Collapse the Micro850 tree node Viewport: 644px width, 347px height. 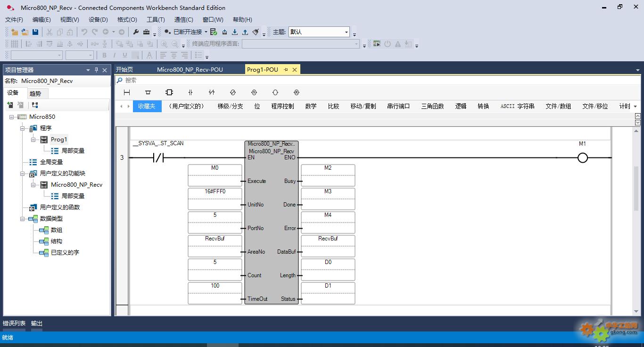(12, 117)
